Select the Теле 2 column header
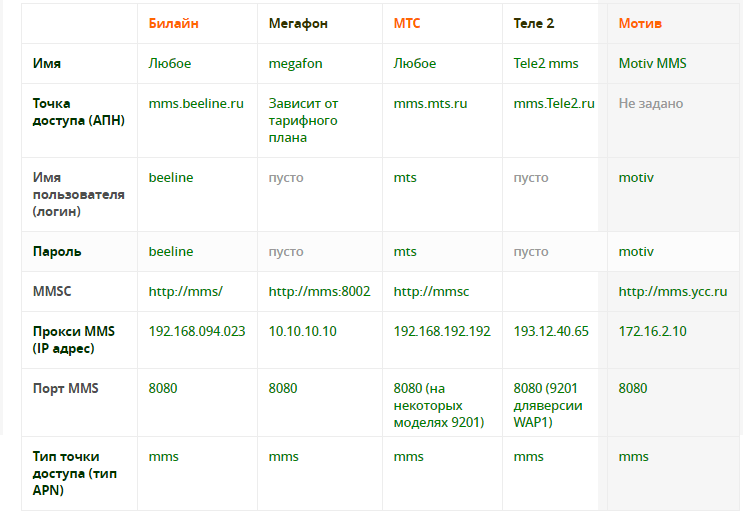The height and width of the screenshot is (513, 743). [x=534, y=23]
